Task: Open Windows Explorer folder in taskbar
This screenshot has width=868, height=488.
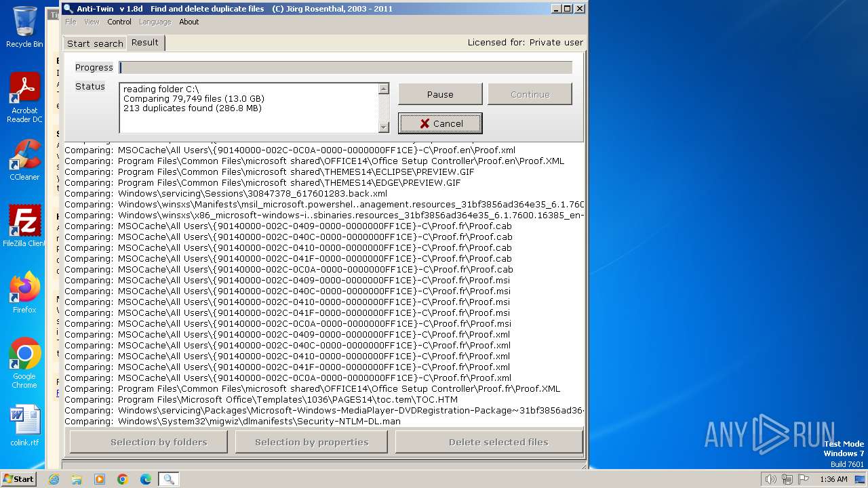Action: click(x=77, y=479)
